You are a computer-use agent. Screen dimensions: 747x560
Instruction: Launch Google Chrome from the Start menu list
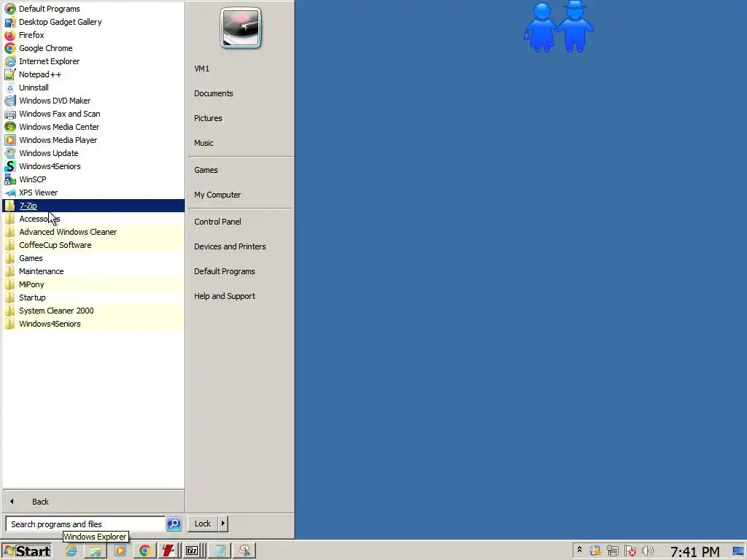coord(93,48)
